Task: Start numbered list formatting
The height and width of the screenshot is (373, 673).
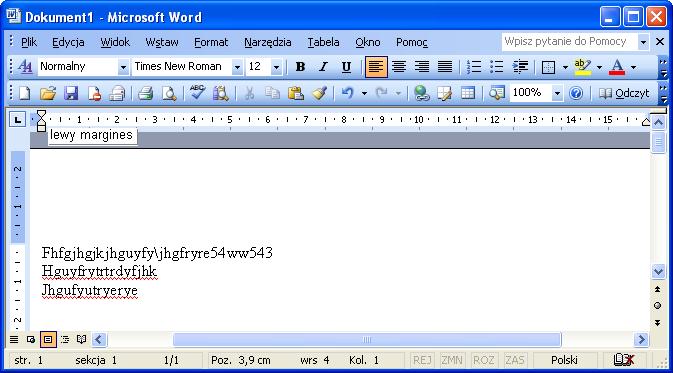Action: click(x=473, y=67)
